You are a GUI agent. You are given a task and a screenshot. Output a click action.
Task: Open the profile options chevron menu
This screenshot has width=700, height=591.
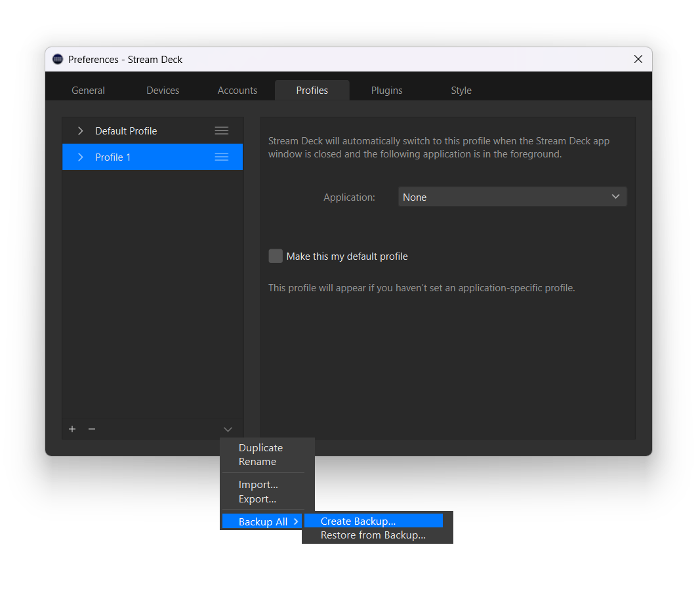click(228, 430)
